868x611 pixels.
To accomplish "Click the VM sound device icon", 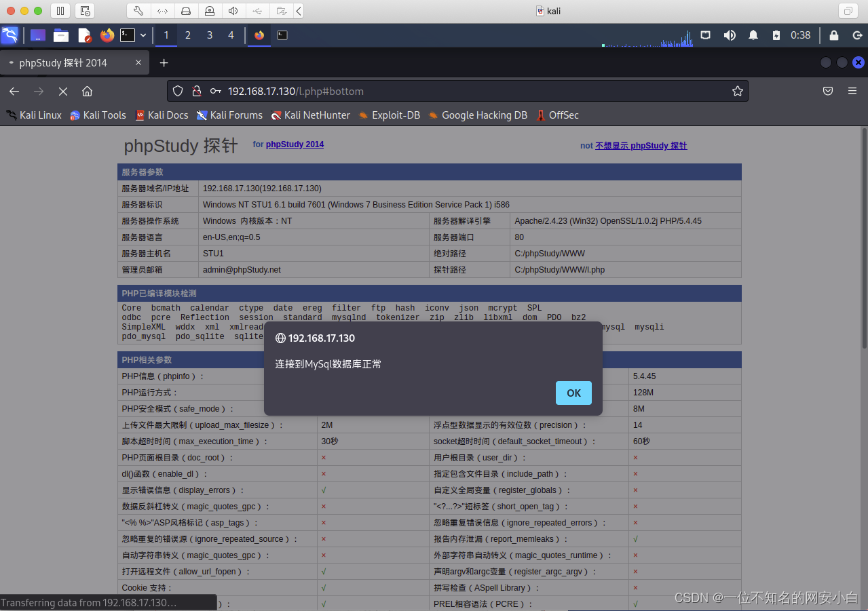I will (x=233, y=11).
